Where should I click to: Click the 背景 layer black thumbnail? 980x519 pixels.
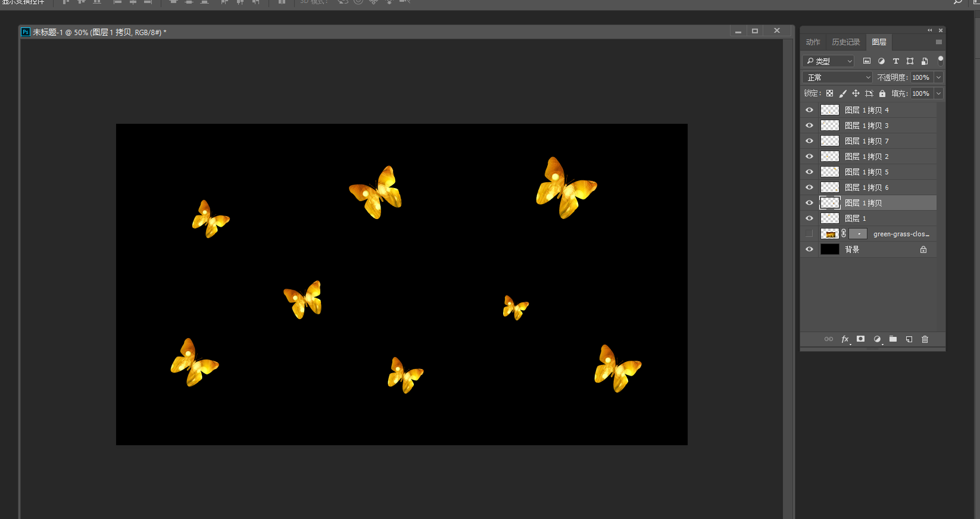coord(830,249)
